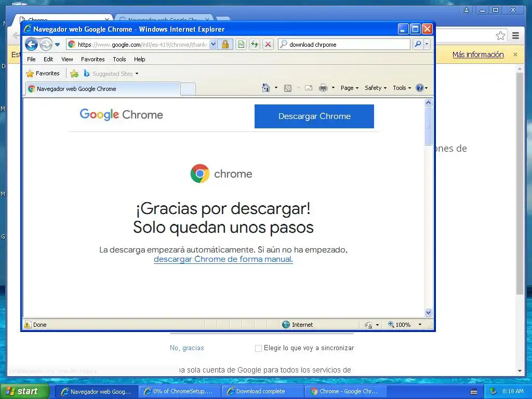Click the bookmark star in Chrome window
The image size is (532, 399).
(x=500, y=36)
